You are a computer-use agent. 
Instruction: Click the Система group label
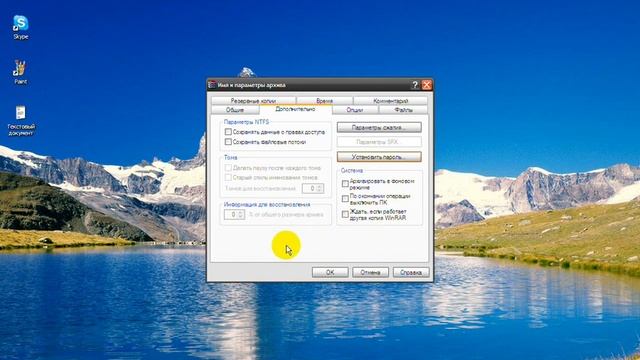352,171
